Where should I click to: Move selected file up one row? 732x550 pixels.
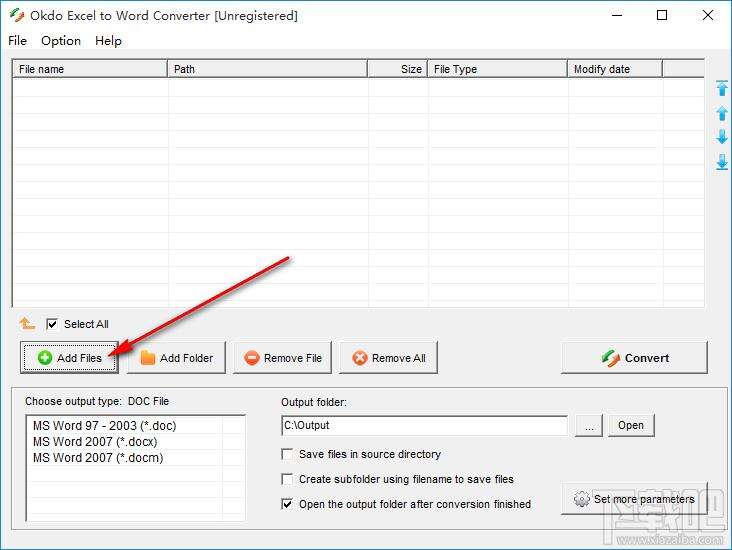722,113
